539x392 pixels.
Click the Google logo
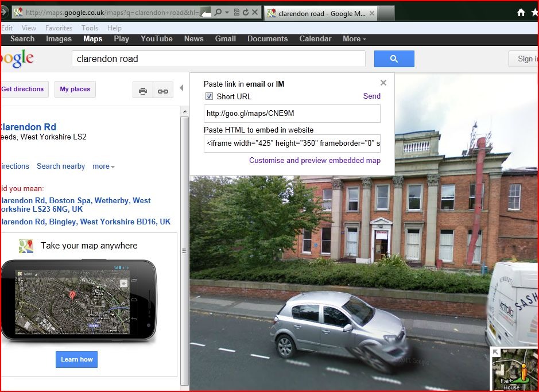tap(17, 59)
